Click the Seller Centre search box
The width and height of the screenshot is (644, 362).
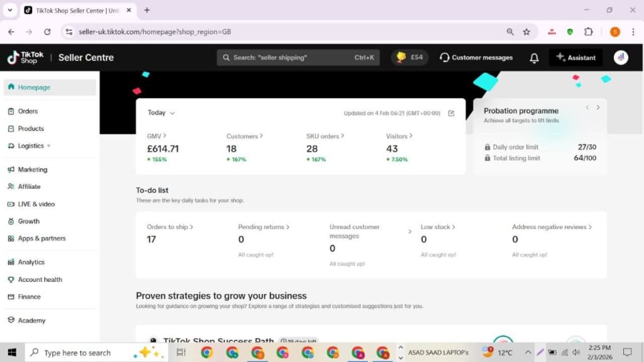298,58
